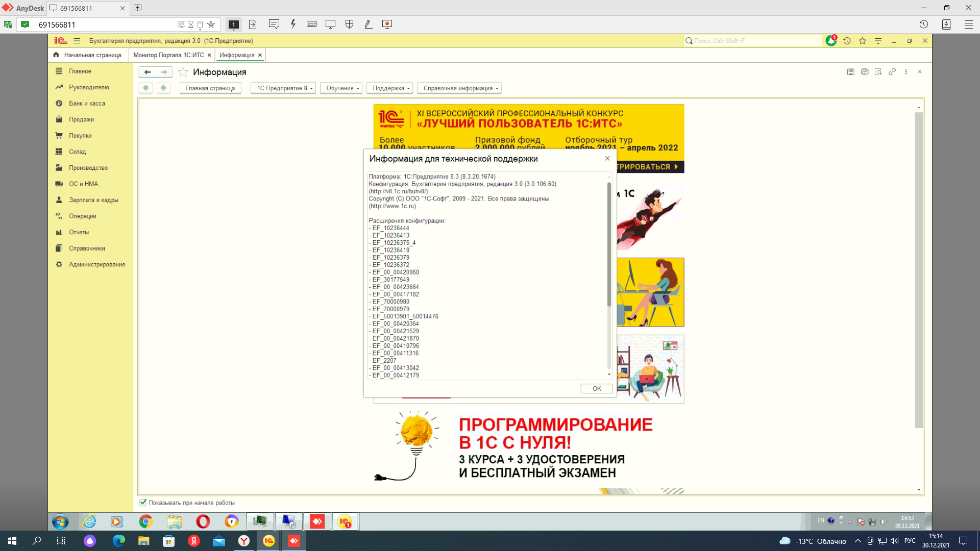Viewport: 980px width, 551px height.
Task: Open remote taskbar Opera icon
Action: tap(203, 521)
